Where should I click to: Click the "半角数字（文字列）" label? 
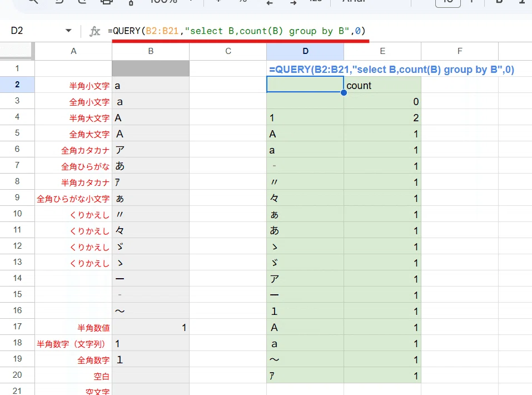point(71,344)
